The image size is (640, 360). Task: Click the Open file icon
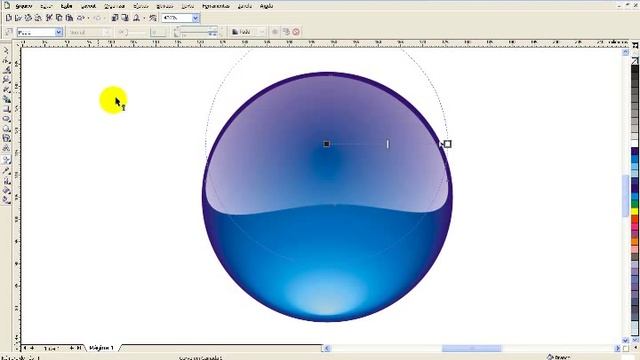[18, 18]
